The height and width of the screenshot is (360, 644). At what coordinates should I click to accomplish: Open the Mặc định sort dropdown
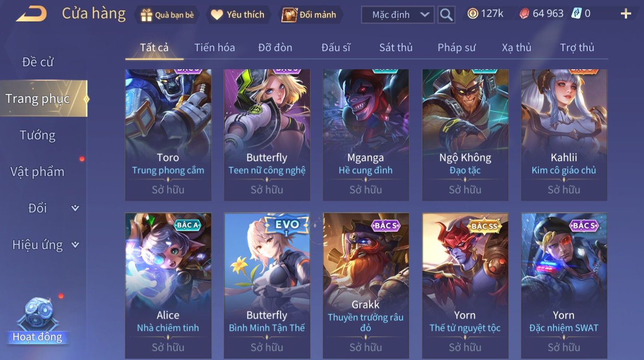(x=398, y=15)
